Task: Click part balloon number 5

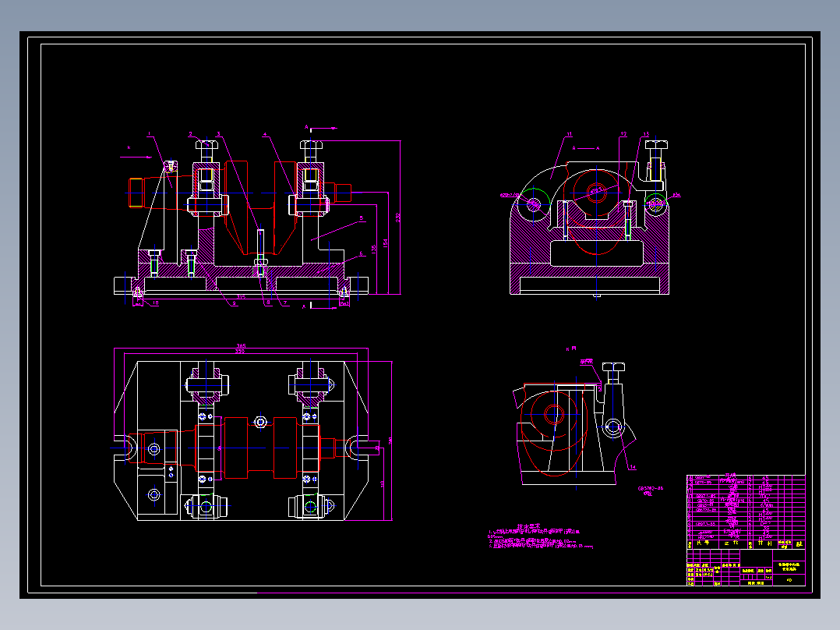Action: click(x=361, y=218)
